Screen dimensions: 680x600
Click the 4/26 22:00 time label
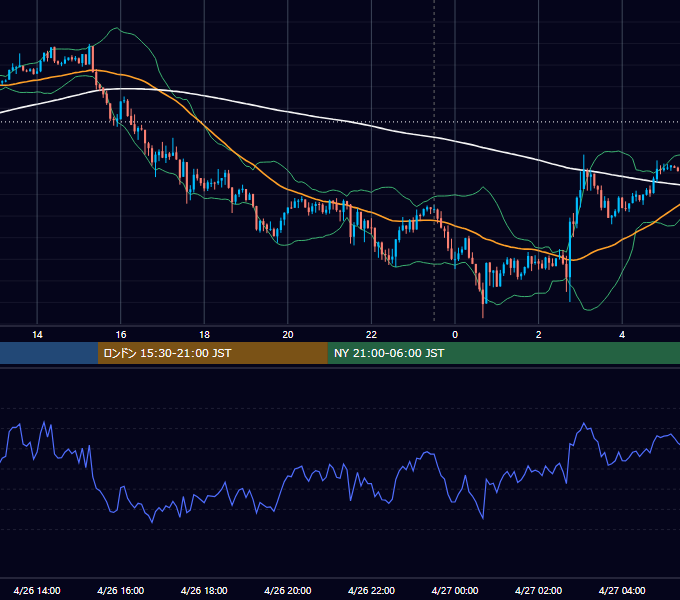[371, 590]
